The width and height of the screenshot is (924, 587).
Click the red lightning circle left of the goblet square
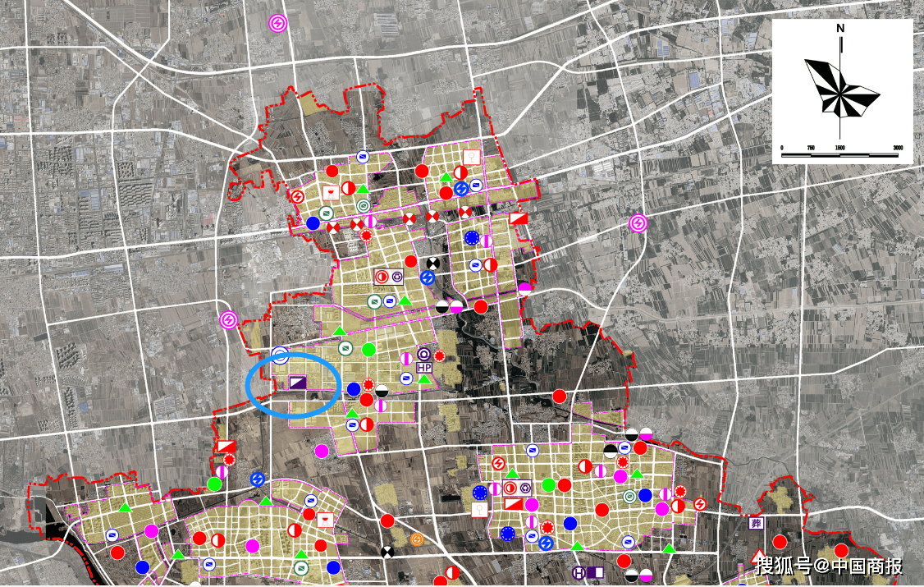coord(298,196)
